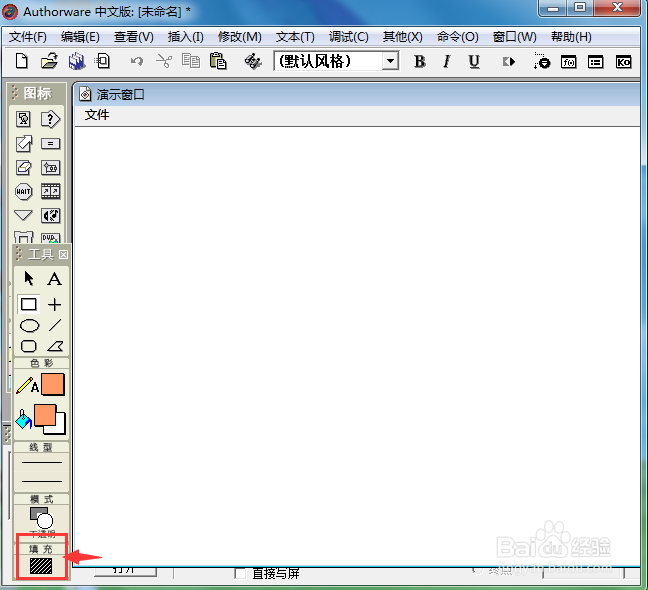Image resolution: width=648 pixels, height=590 pixels.
Task: Select the Rectangle tool in toolbox
Action: (x=29, y=305)
